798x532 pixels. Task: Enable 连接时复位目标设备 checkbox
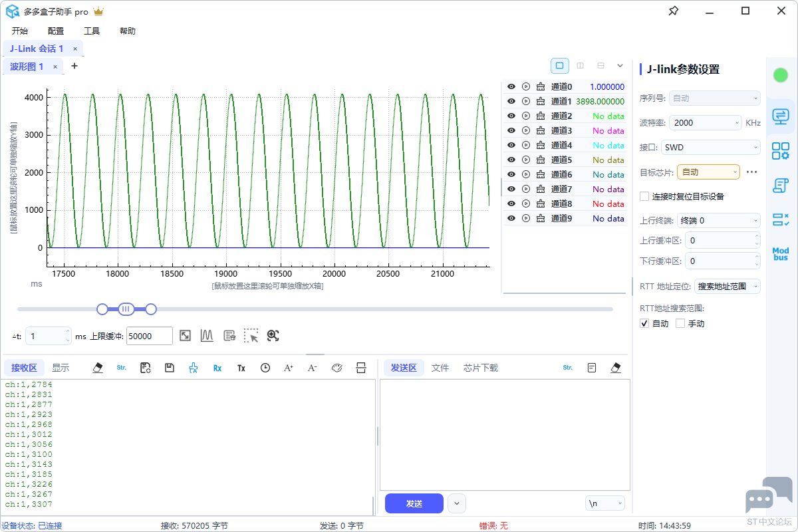pos(644,196)
